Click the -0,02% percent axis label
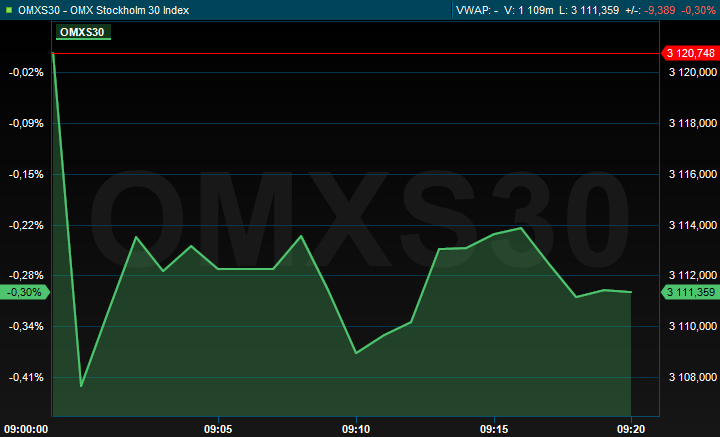The image size is (720, 437). coord(25,73)
